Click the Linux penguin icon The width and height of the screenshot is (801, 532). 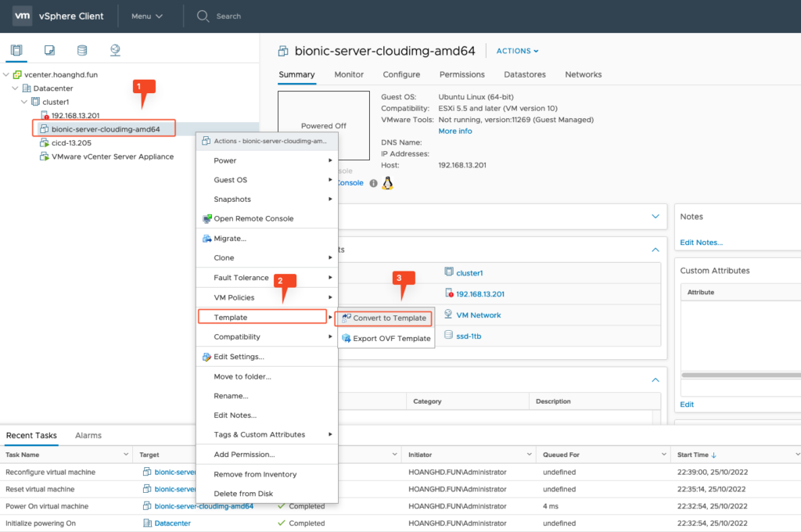388,183
